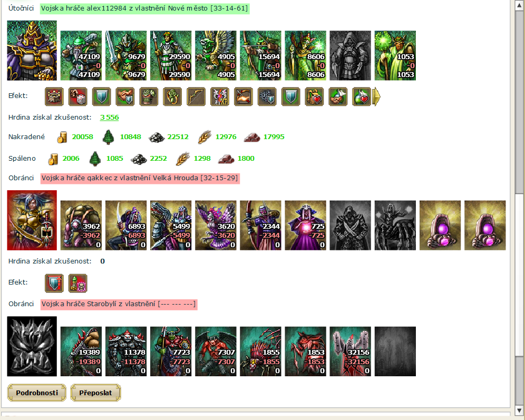Click the bow effect icon
This screenshot has height=420, width=525.
[196, 97]
